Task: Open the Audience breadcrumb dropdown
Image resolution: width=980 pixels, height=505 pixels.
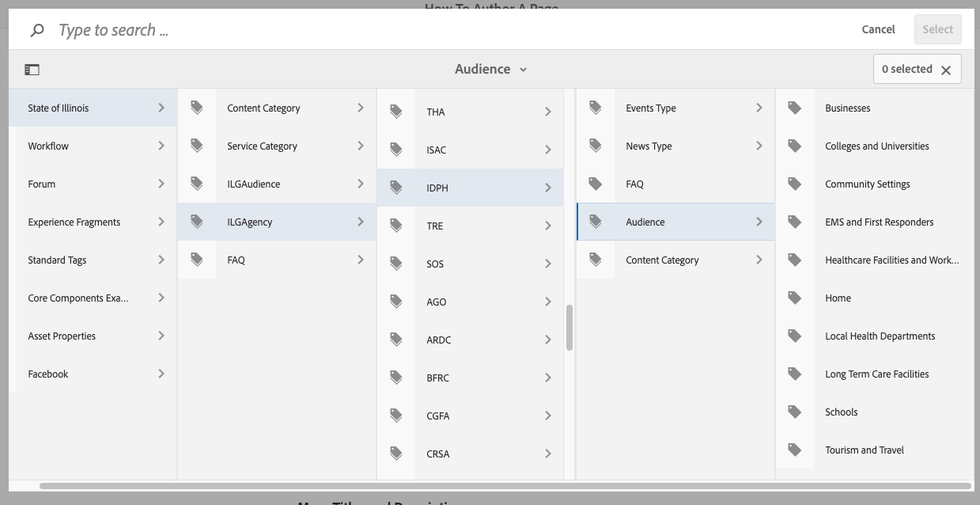Action: (490, 70)
